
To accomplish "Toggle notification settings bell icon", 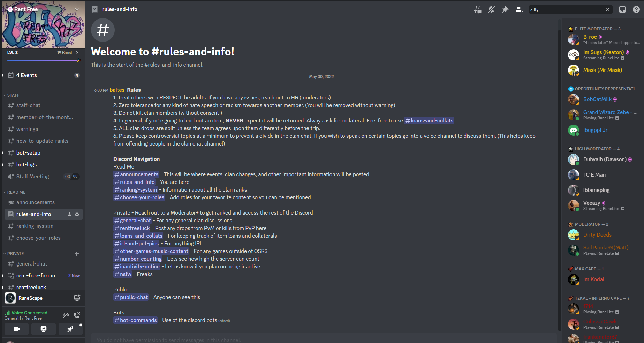I will 491,9.
